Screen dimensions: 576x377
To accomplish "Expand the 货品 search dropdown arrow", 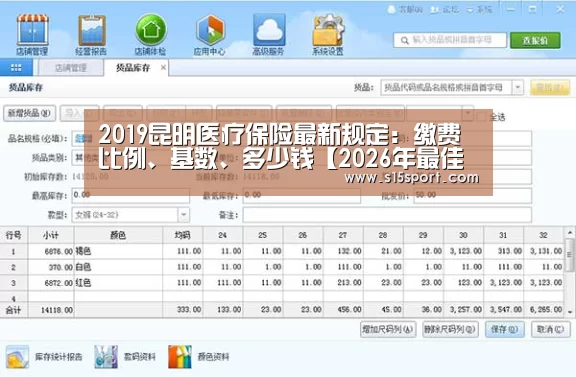I will coord(518,87).
